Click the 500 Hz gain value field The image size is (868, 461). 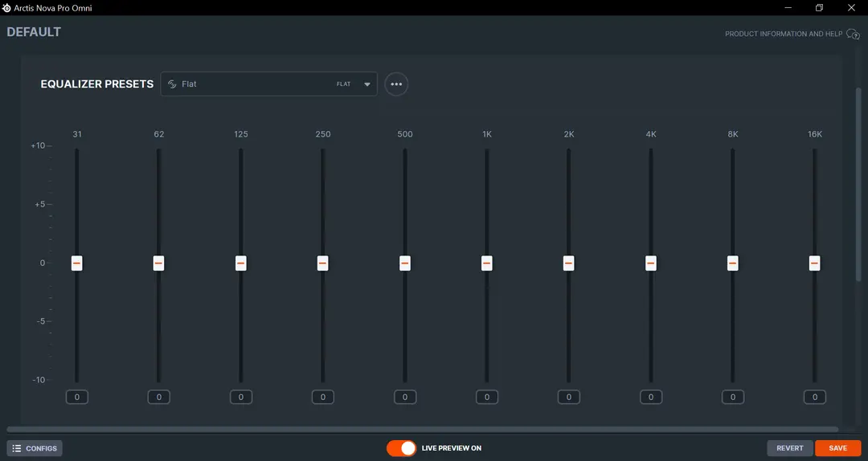pyautogui.click(x=404, y=397)
